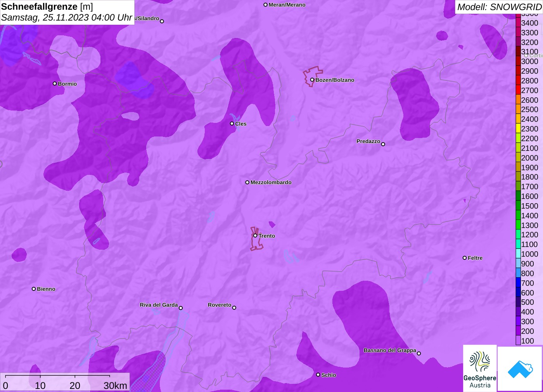This screenshot has width=543, height=392.
Task: Click the GeoSphere Austria logo
Action: [x=480, y=368]
